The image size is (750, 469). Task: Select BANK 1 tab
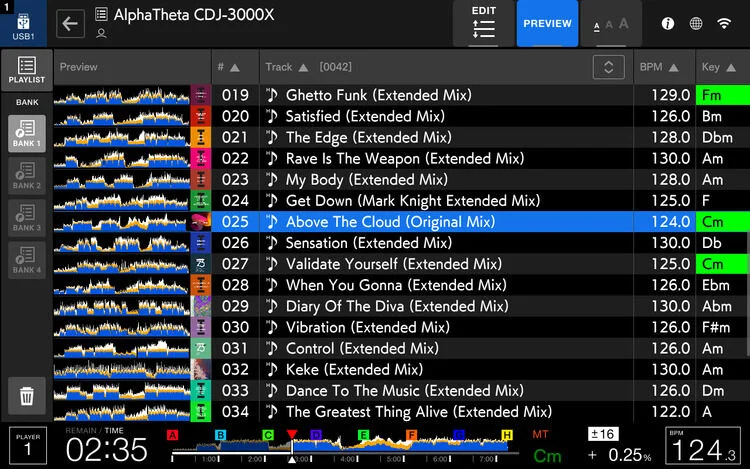click(26, 133)
